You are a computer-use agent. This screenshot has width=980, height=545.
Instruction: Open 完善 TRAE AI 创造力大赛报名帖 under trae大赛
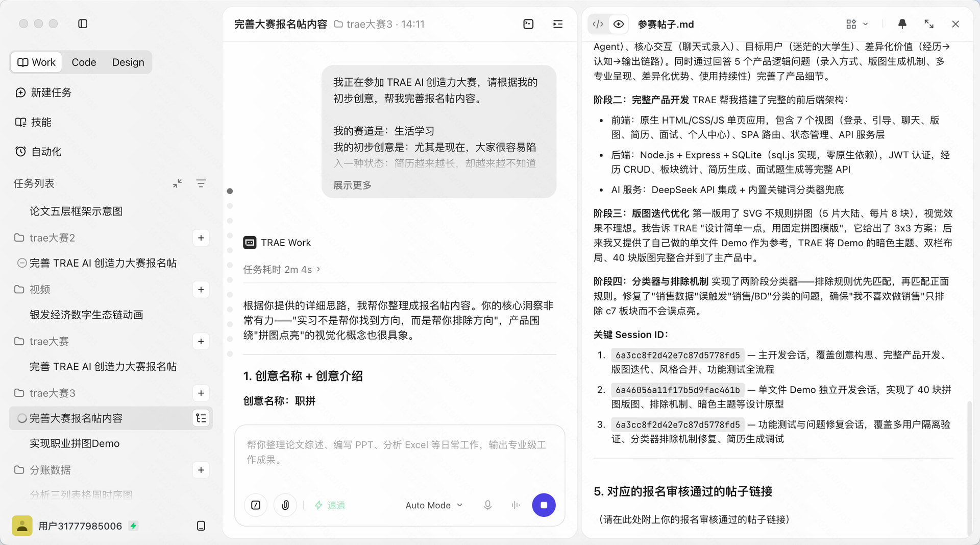pos(103,367)
